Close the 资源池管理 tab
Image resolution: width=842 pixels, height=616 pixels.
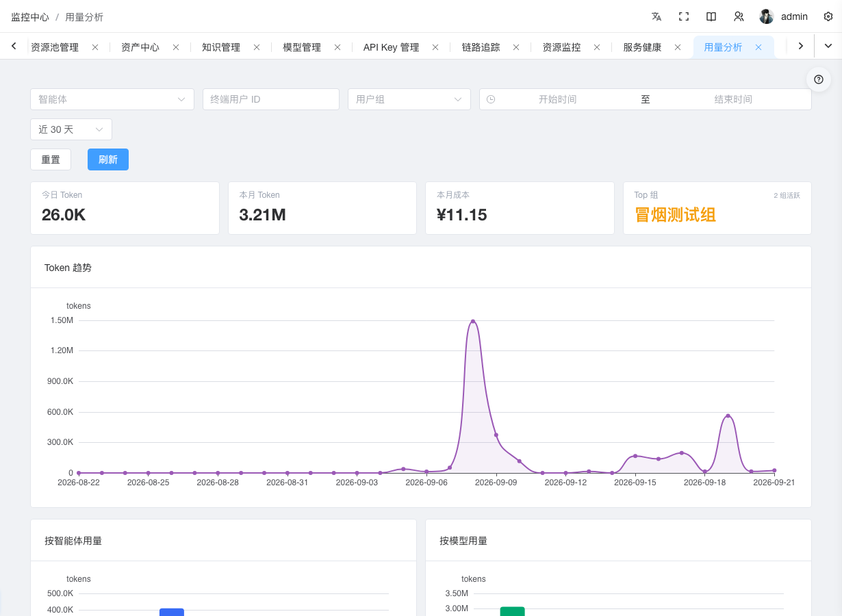point(95,47)
